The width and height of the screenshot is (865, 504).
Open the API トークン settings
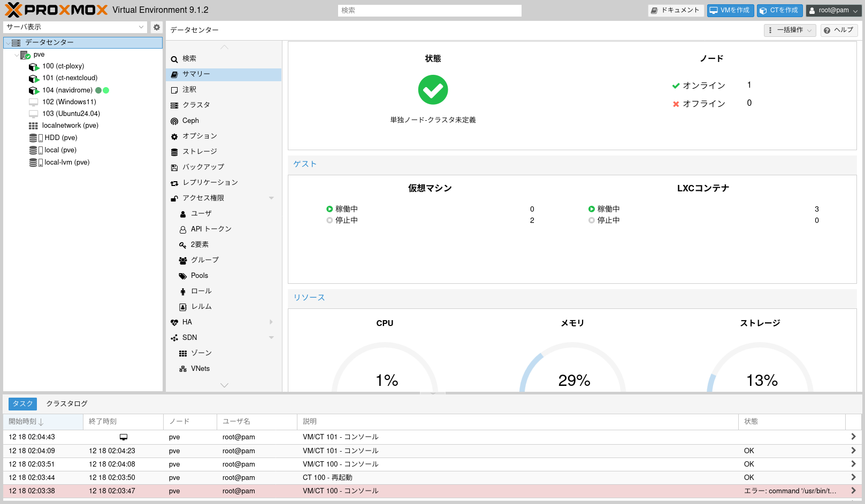[x=211, y=229]
